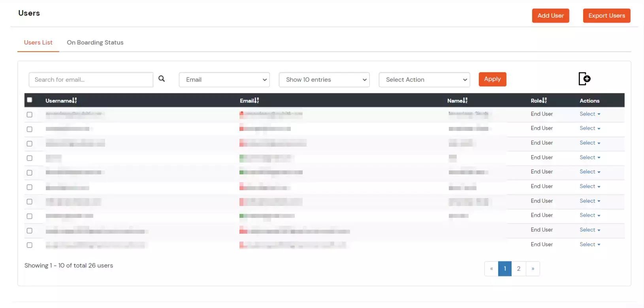Open Select actions for the second user row
Image resolution: width=644 pixels, height=308 pixels.
pyautogui.click(x=590, y=128)
